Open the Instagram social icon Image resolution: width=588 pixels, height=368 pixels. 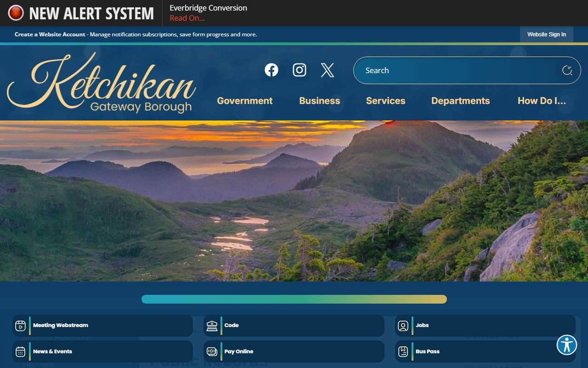[300, 70]
